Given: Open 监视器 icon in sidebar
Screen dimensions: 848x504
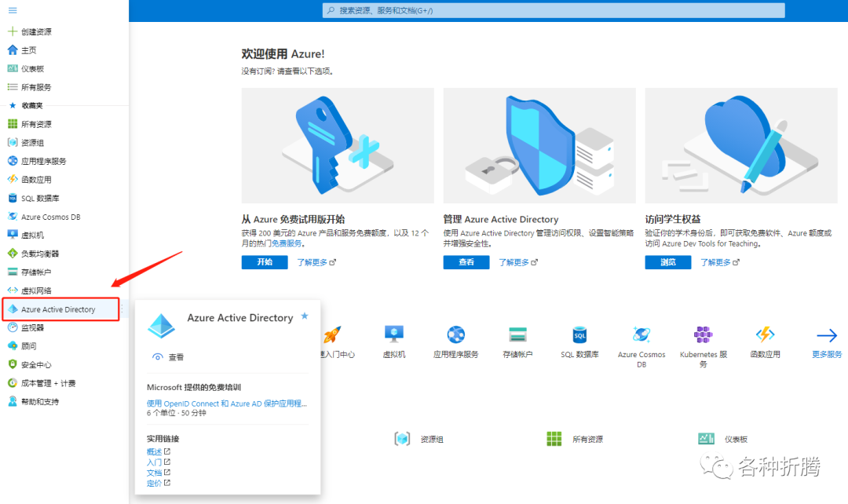Looking at the screenshot, I should coord(13,327).
